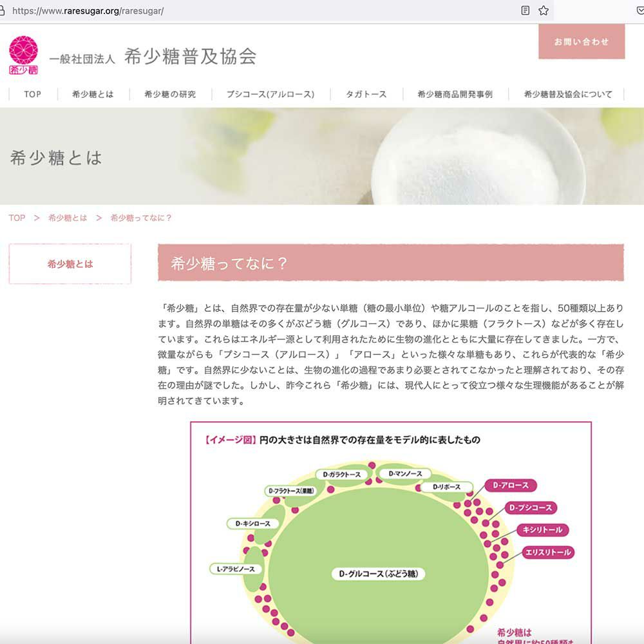The width and height of the screenshot is (644, 644).
Task: Open the TOP navigation menu item
Action: [32, 94]
